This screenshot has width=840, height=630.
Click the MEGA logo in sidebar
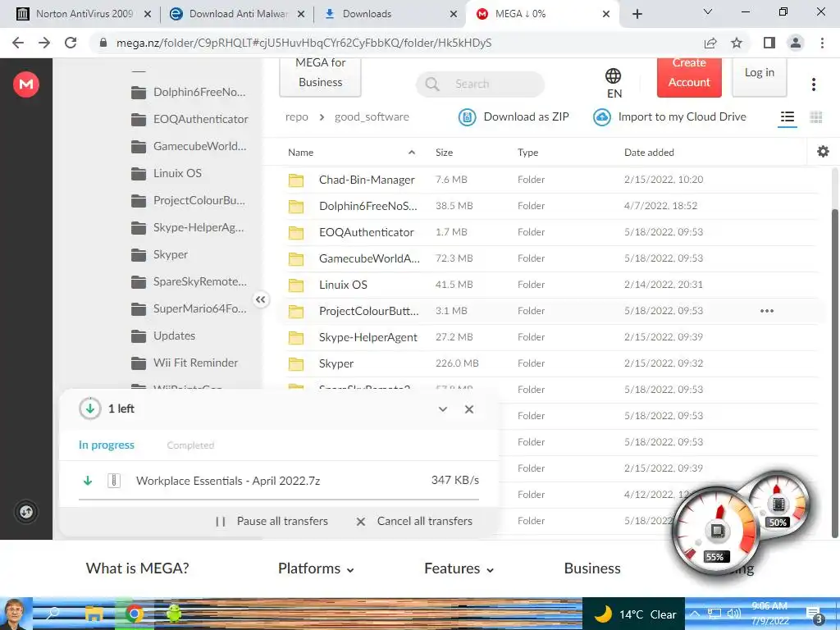(x=25, y=84)
